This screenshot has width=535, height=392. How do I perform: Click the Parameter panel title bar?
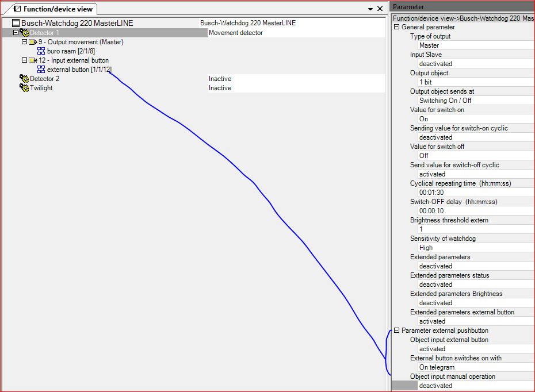click(463, 7)
